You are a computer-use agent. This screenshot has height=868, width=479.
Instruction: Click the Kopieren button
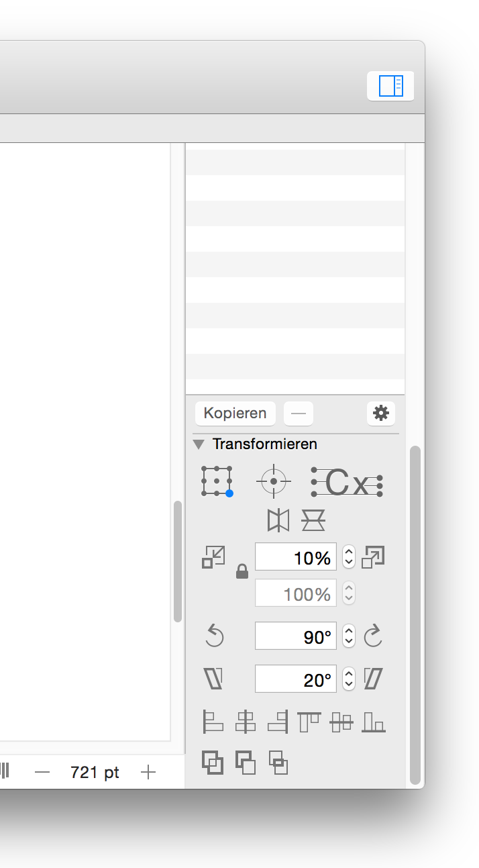coord(235,414)
